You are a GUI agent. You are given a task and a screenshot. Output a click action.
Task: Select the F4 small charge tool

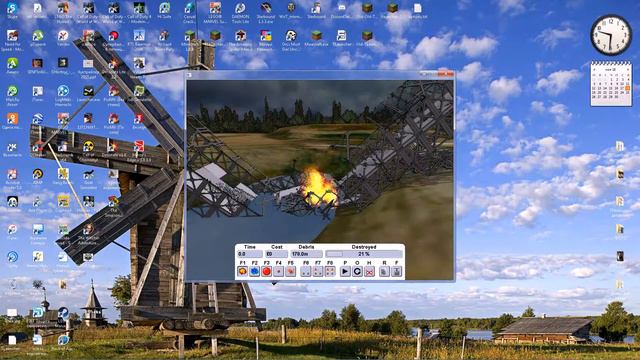click(x=278, y=271)
